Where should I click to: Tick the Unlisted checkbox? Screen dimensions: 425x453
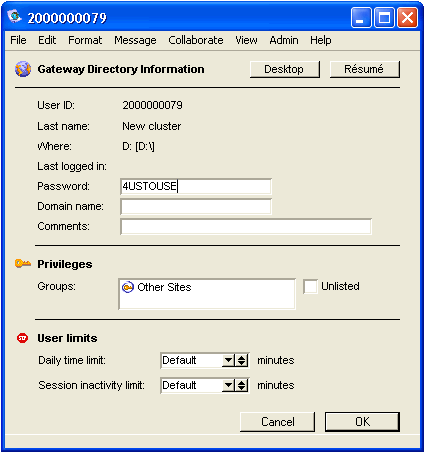310,286
